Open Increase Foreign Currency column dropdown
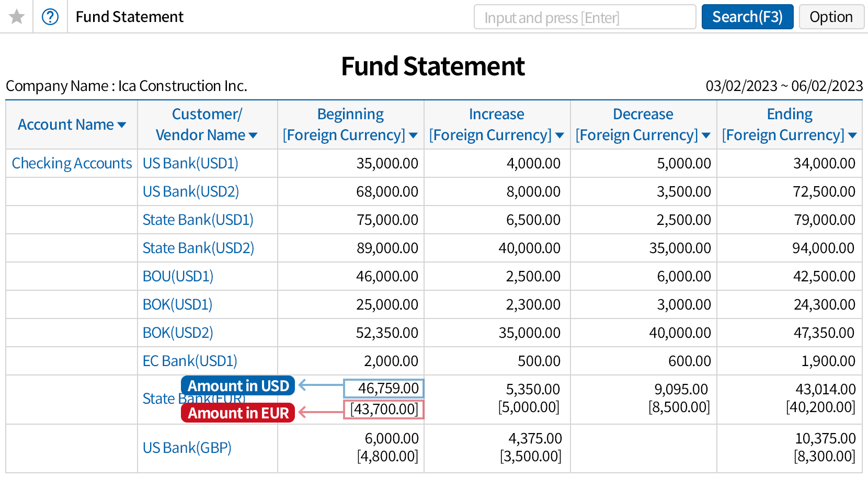The width and height of the screenshot is (868, 478). [x=559, y=135]
